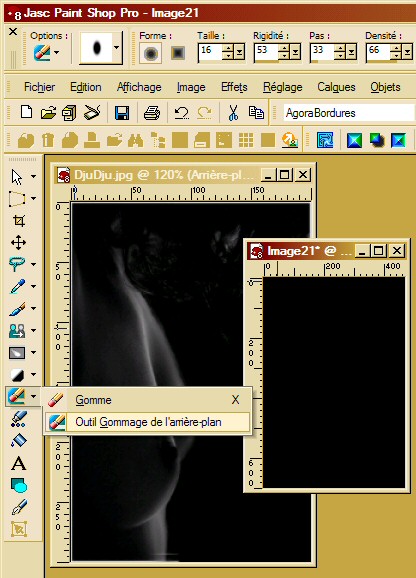Choose Gomme from the flyout

click(x=147, y=400)
